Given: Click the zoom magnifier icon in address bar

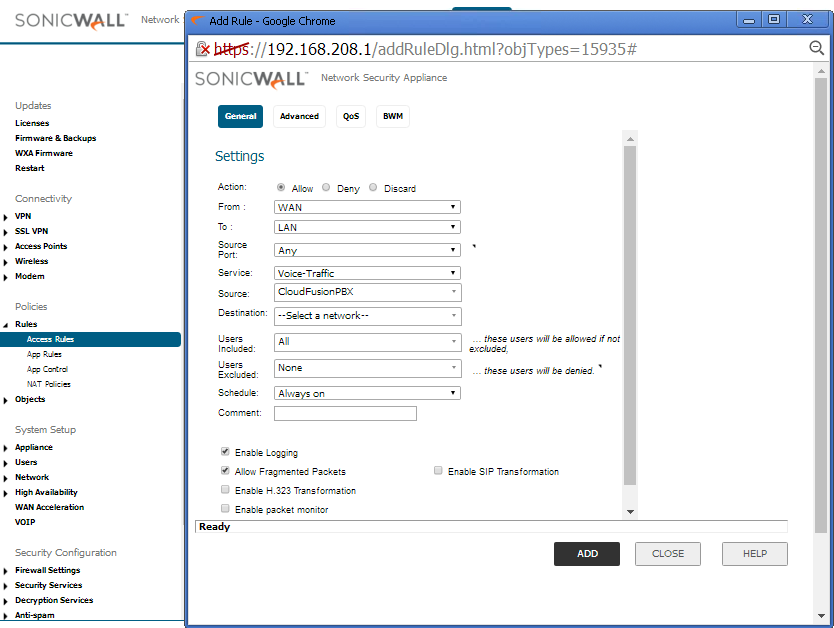Looking at the screenshot, I should coord(816,49).
